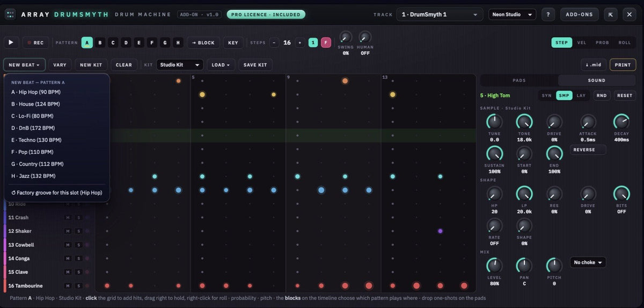Screen dimensions: 644x308
Task: Select Factory groove for this slot
Action: (x=56, y=192)
